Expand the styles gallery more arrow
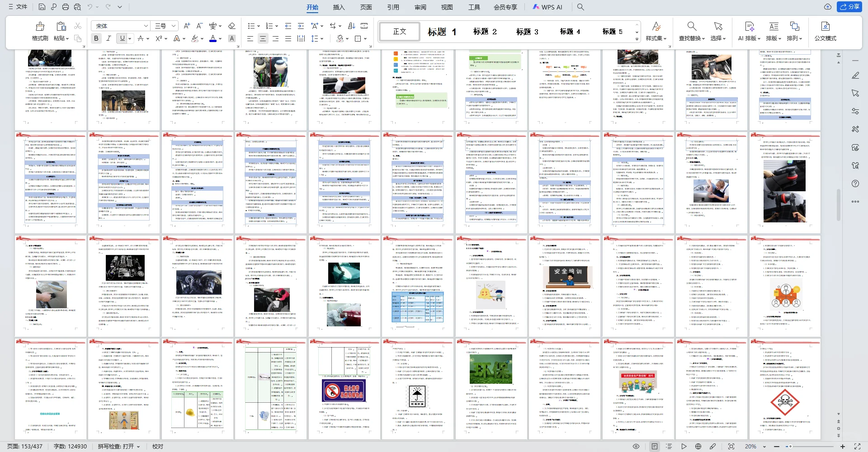 [637, 39]
